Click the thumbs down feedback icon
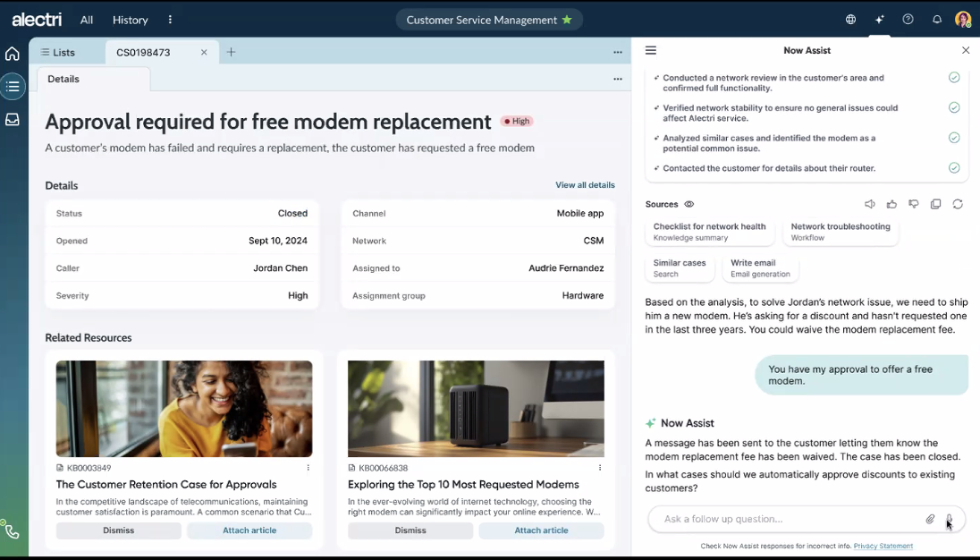 913,204
